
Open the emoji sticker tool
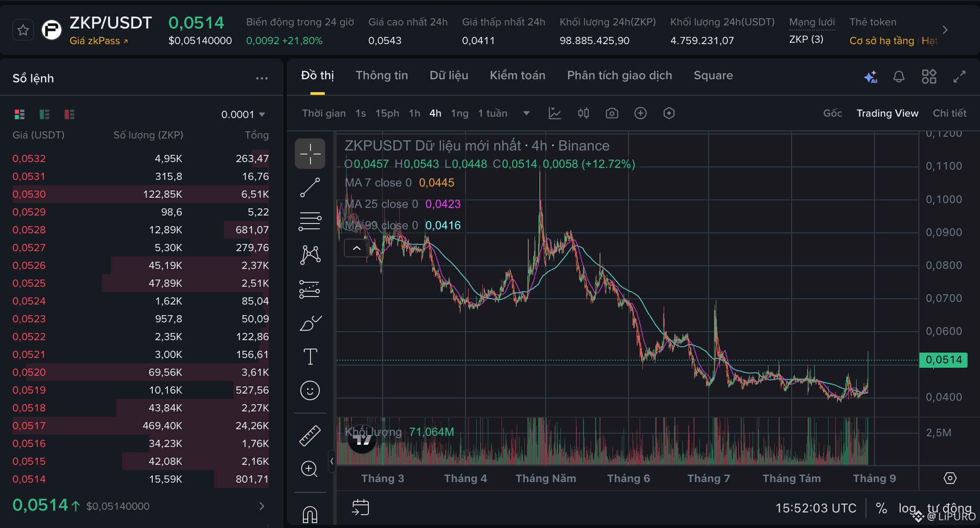[310, 390]
